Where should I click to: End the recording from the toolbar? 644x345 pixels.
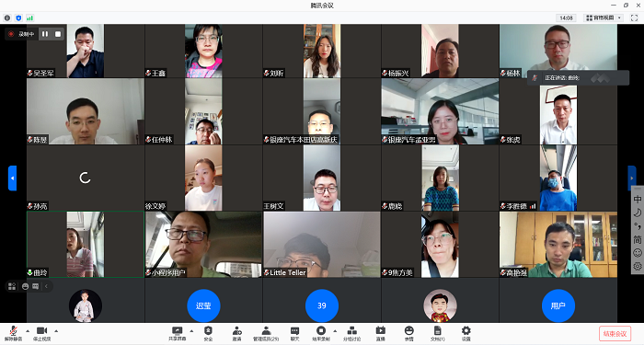[x=321, y=333]
